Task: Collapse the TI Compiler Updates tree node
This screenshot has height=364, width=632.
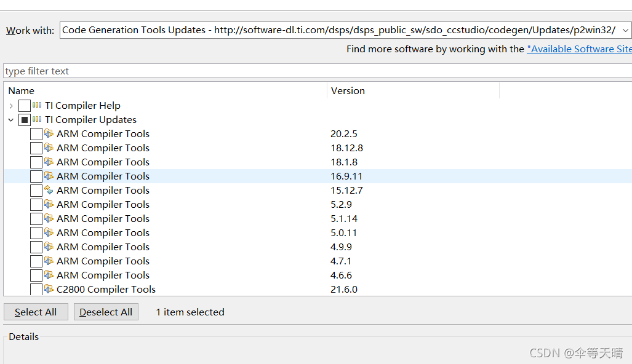Action: [x=10, y=119]
